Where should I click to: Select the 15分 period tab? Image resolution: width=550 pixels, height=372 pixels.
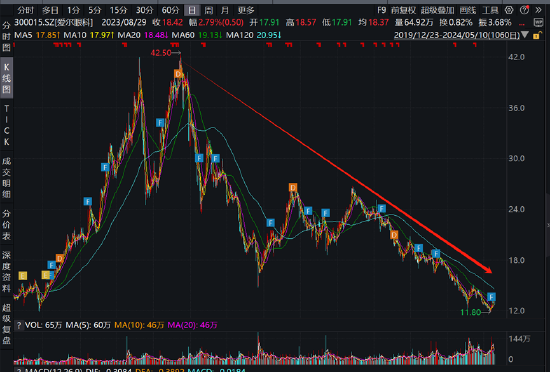(118, 10)
